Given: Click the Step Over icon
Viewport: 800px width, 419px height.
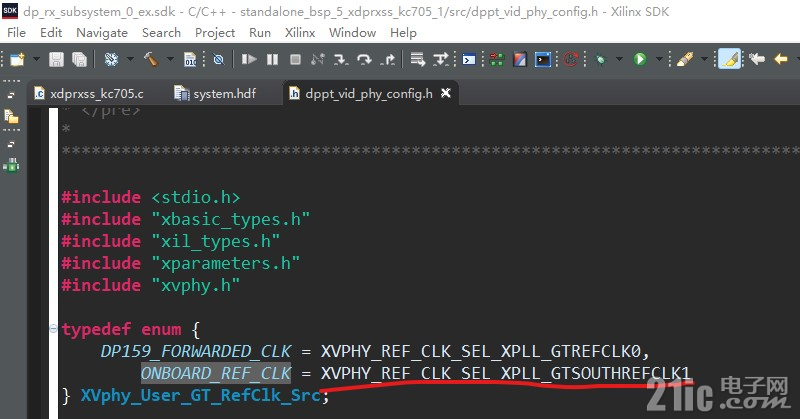Looking at the screenshot, I should [364, 60].
